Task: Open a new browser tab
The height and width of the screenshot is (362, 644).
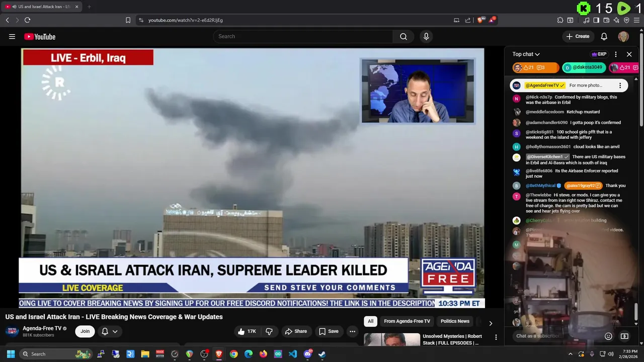Action: (89, 7)
